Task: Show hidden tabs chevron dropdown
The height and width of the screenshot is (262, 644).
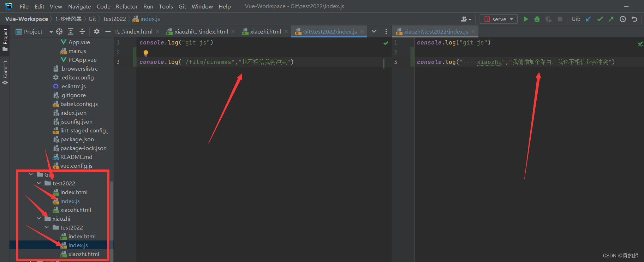Action: tap(374, 31)
